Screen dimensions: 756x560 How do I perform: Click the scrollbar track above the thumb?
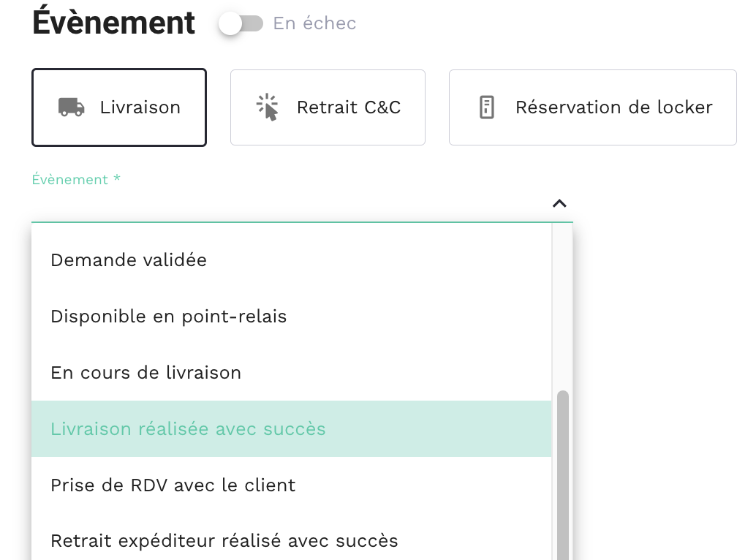pos(562,307)
